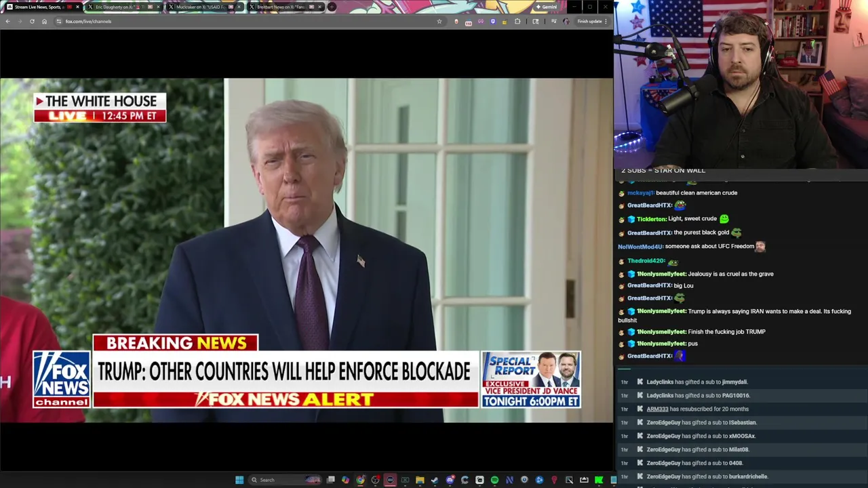This screenshot has height=488, width=868.
Task: Click 'ARM333 has resubscribed for 20 months' event
Action: 697,409
